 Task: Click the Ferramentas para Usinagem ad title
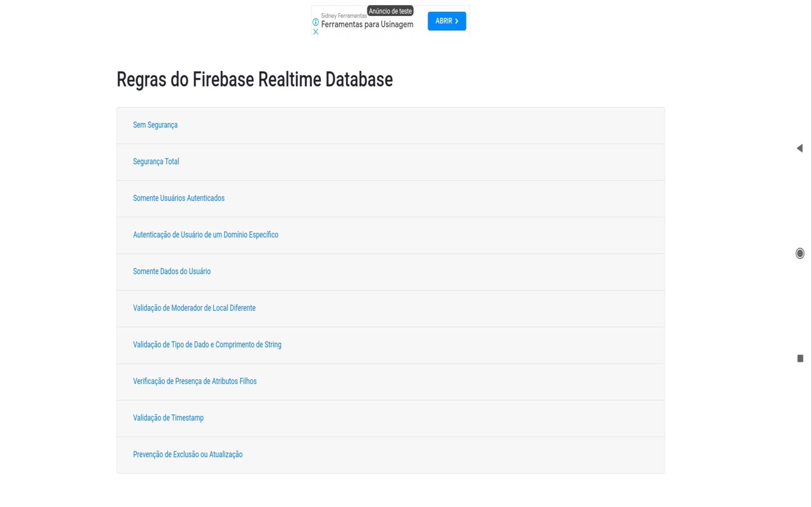pyautogui.click(x=367, y=24)
